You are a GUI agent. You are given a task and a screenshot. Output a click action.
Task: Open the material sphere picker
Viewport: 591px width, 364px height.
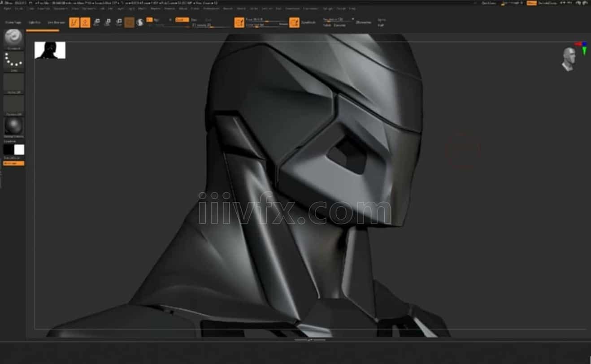(x=13, y=126)
